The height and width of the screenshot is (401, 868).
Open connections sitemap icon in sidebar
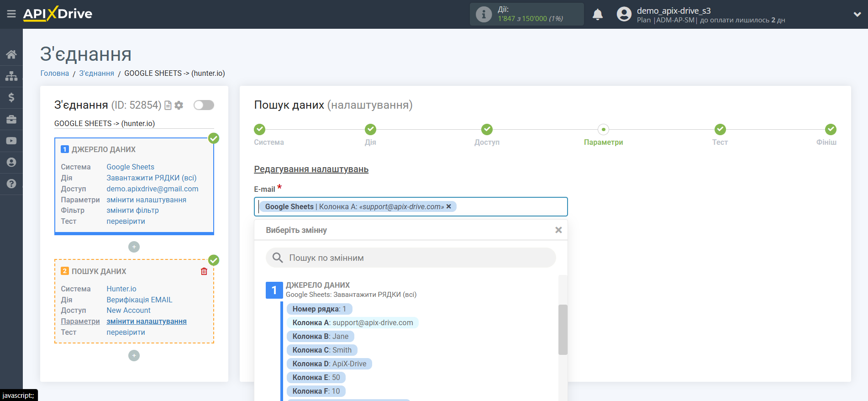point(11,76)
